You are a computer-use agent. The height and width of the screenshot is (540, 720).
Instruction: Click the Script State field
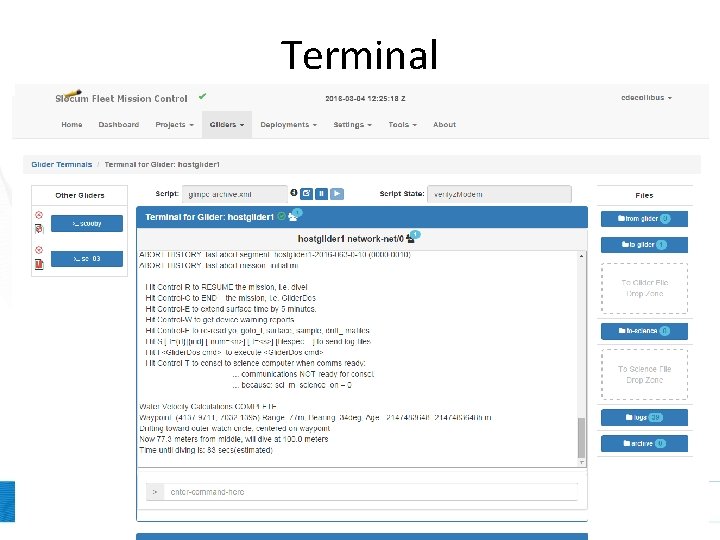(500, 194)
